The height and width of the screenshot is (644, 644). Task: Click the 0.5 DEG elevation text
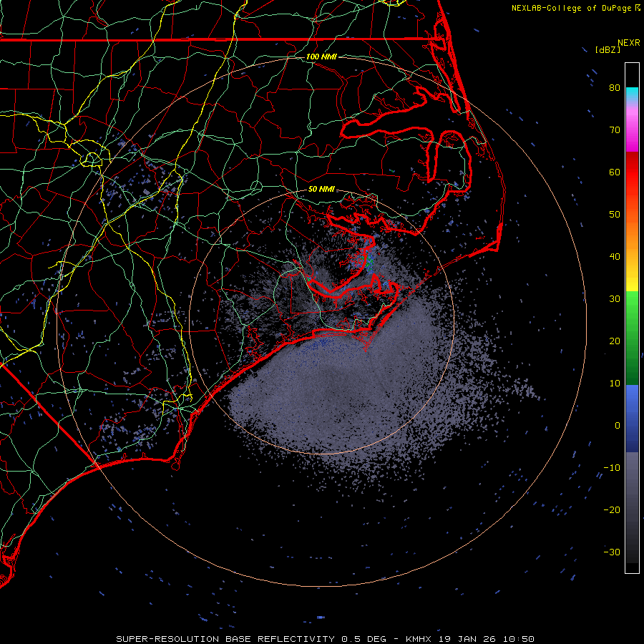[364, 639]
